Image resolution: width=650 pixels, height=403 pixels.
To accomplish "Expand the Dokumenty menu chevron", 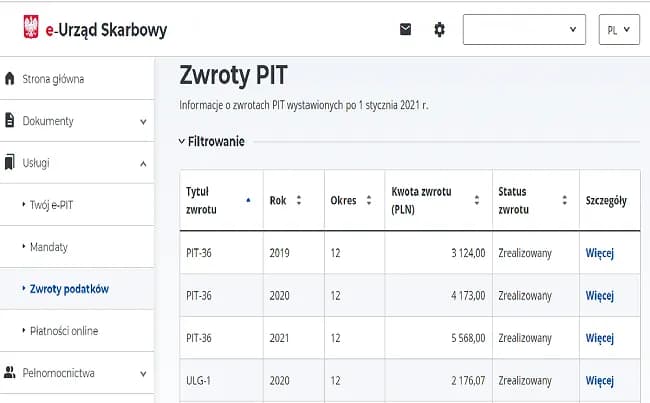I will (x=142, y=121).
